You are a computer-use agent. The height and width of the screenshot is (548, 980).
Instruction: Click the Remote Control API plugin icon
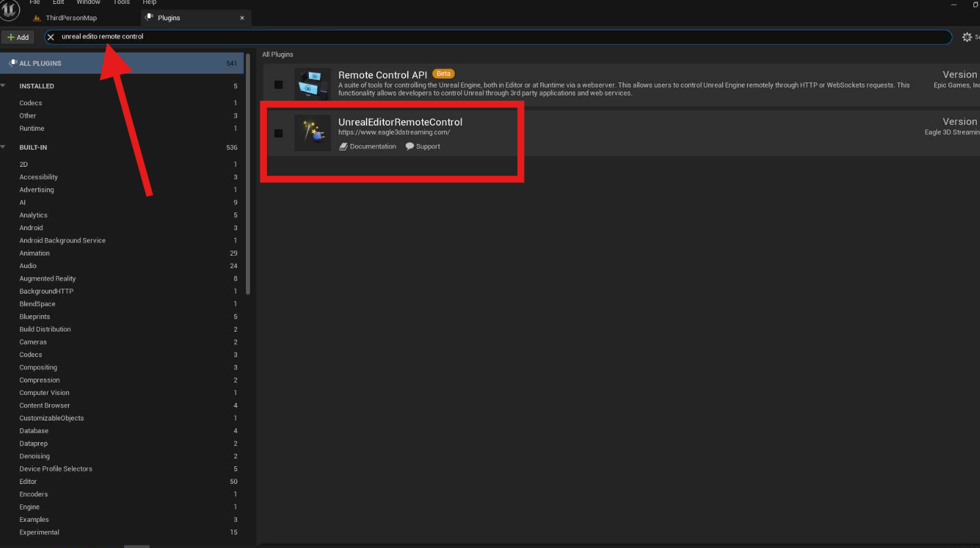point(312,84)
